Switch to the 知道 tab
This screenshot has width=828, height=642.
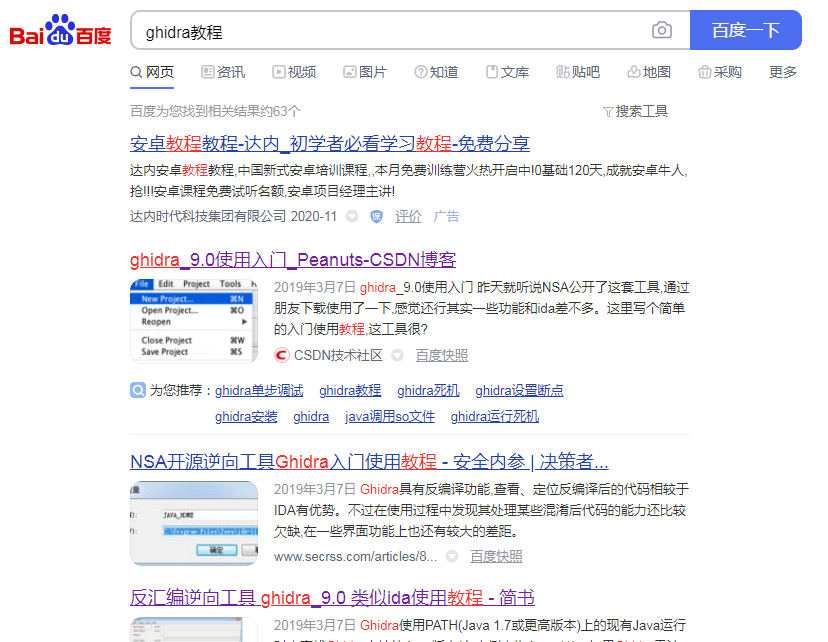click(436, 72)
